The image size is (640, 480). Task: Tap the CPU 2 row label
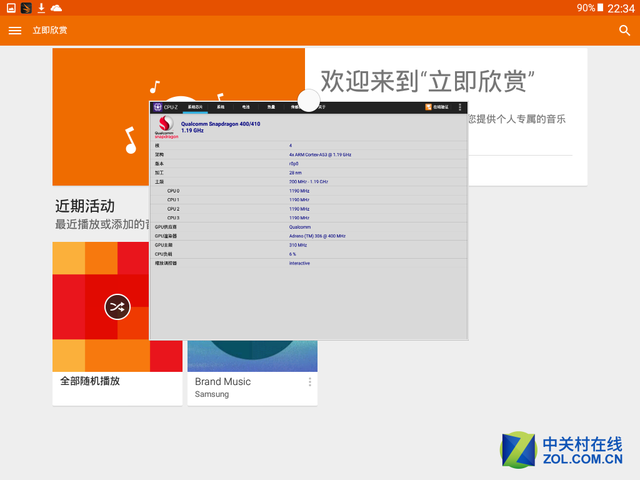(173, 209)
